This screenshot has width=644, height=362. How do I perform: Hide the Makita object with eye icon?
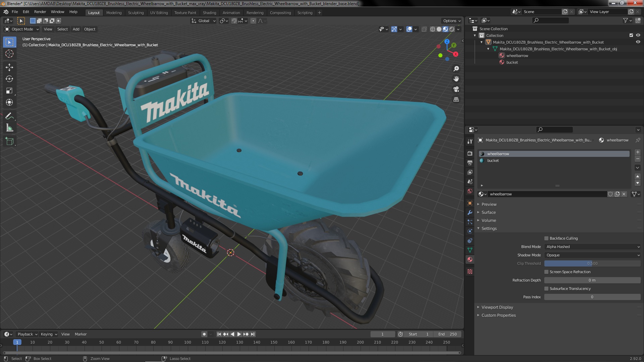pyautogui.click(x=638, y=42)
